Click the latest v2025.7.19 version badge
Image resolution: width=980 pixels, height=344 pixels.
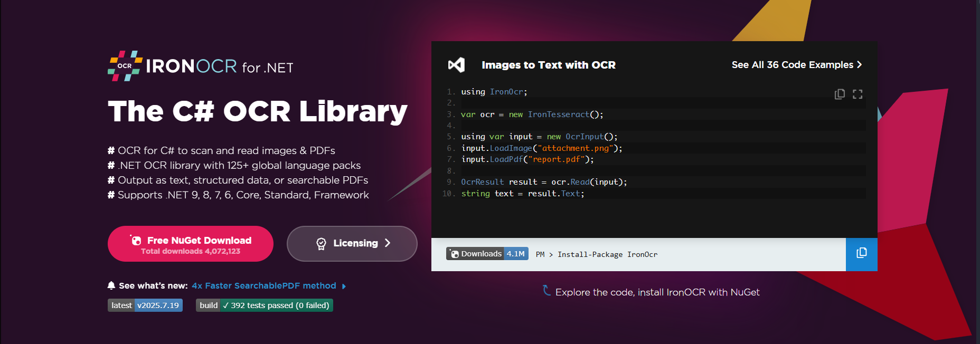(x=145, y=305)
